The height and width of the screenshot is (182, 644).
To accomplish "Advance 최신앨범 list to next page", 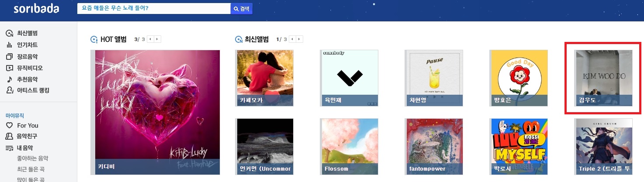I will pos(299,39).
